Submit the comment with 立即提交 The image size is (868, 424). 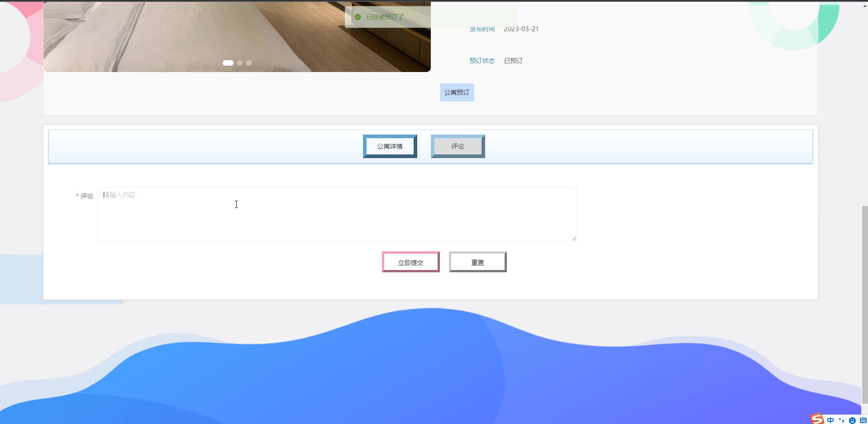[x=410, y=262]
